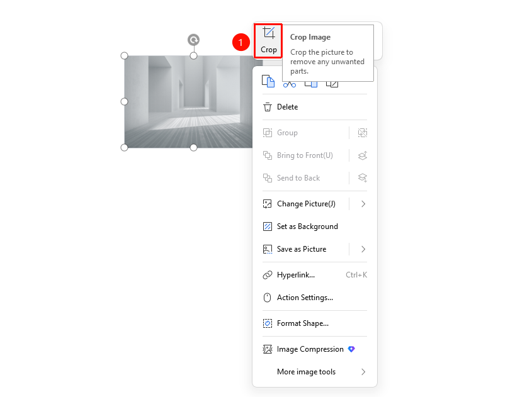Open the More image tools submenu
Viewport: 532px width, 397px height.
click(315, 372)
